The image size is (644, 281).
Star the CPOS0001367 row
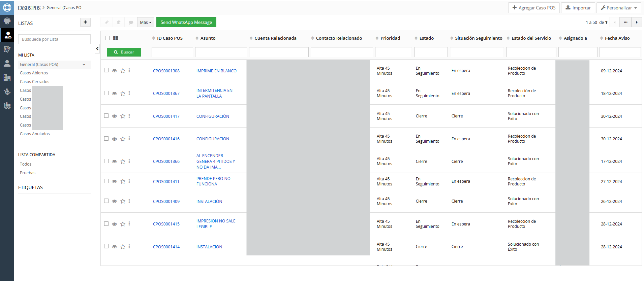(123, 94)
